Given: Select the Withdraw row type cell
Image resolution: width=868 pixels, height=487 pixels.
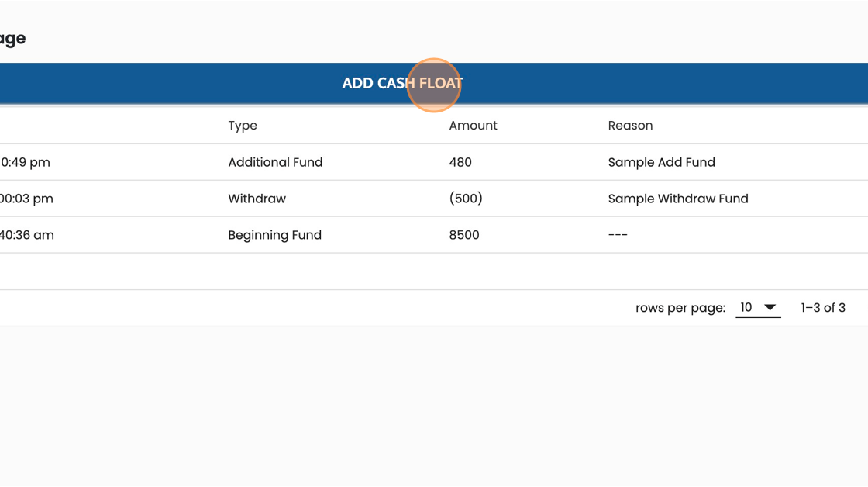Looking at the screenshot, I should pos(257,199).
